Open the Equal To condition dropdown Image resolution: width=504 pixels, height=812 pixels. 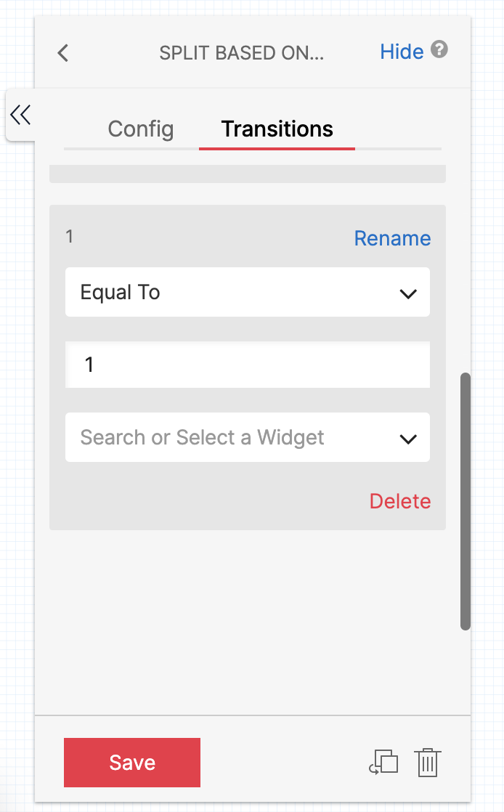tap(247, 292)
